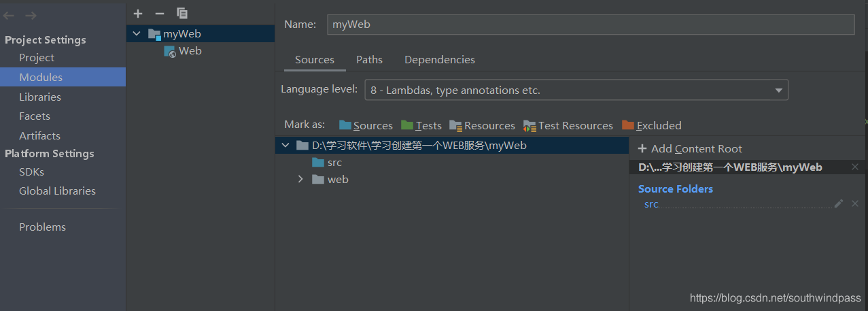This screenshot has height=311, width=868.
Task: Open the Problems section
Action: click(x=42, y=227)
